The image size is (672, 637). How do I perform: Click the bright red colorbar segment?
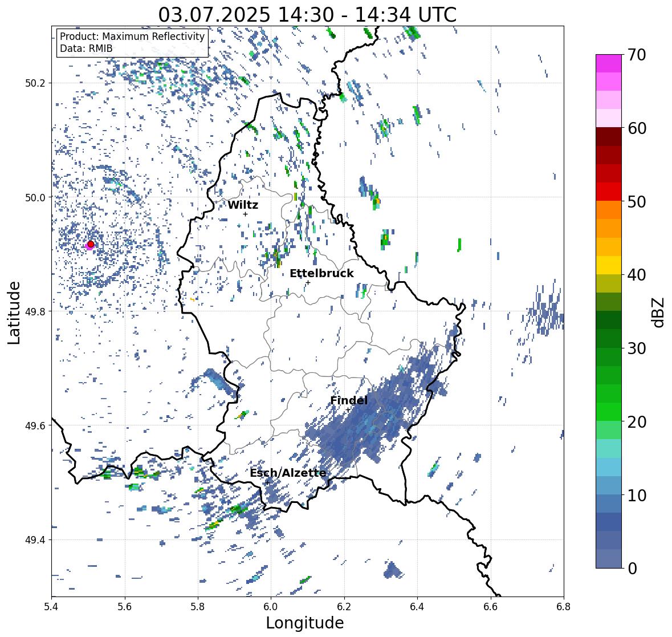click(609, 192)
